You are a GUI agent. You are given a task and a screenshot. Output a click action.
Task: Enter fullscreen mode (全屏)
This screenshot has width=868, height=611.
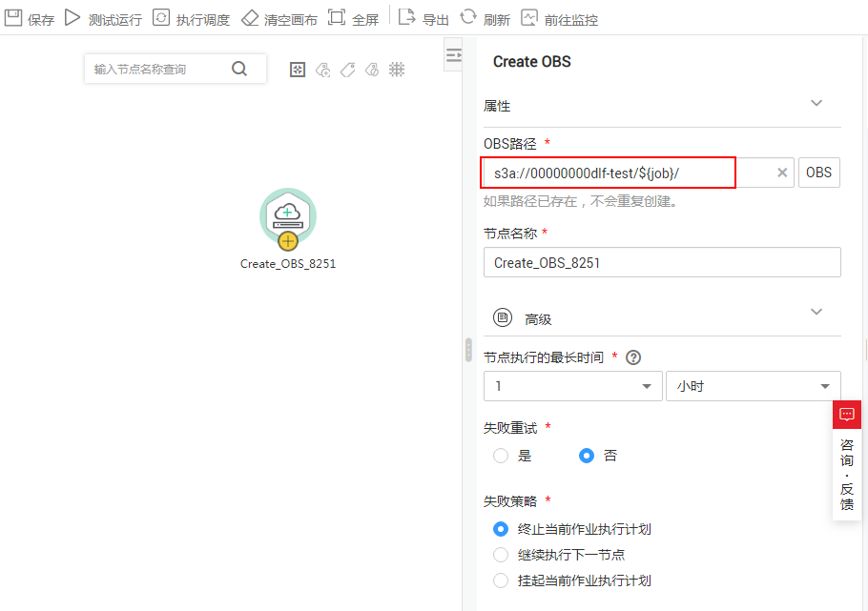pos(353,19)
